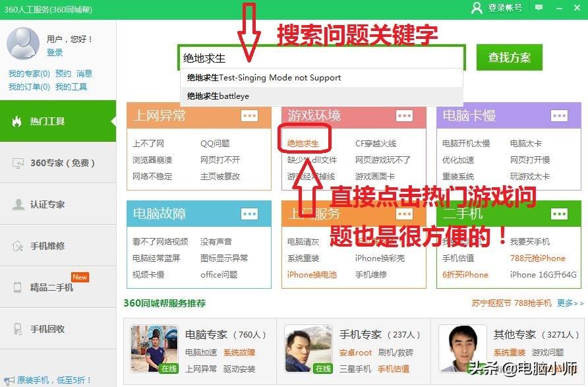Click 主页被篡改 item

click(220, 177)
